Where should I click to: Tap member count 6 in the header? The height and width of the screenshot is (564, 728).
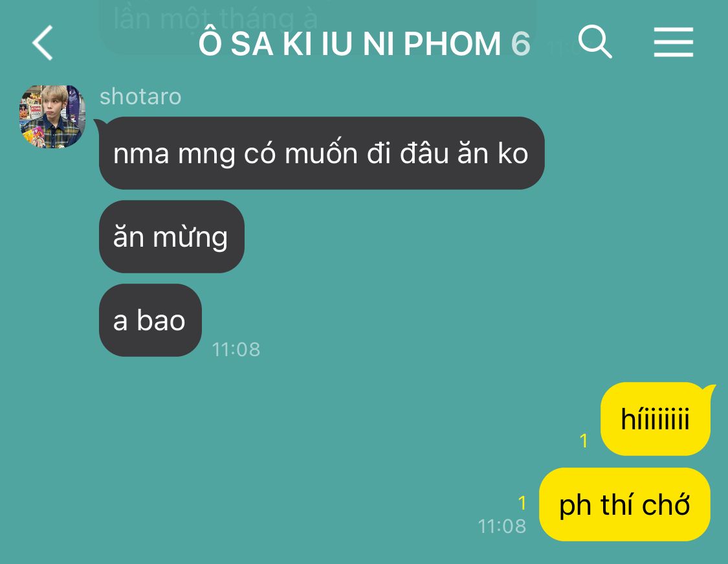(520, 44)
